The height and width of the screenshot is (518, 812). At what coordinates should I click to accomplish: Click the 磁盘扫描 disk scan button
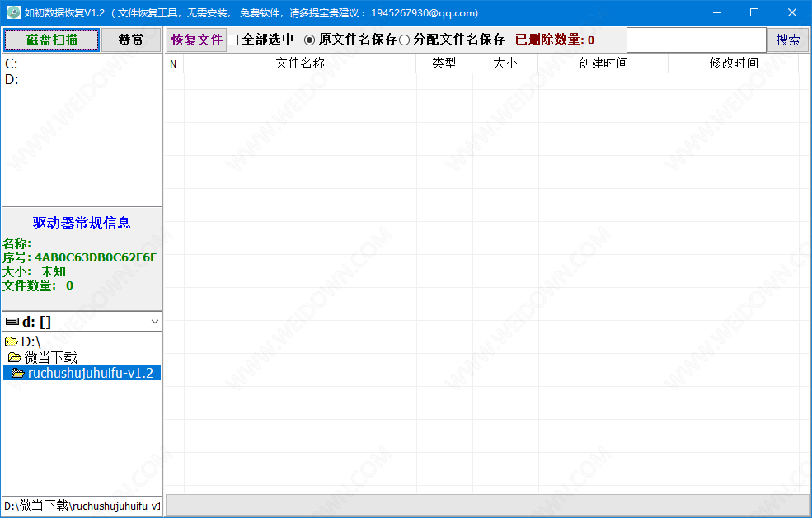pyautogui.click(x=51, y=40)
